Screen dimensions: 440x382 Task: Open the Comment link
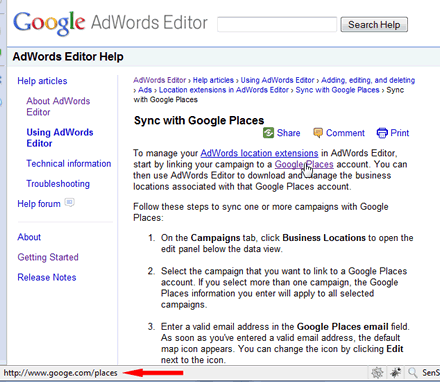pos(345,133)
